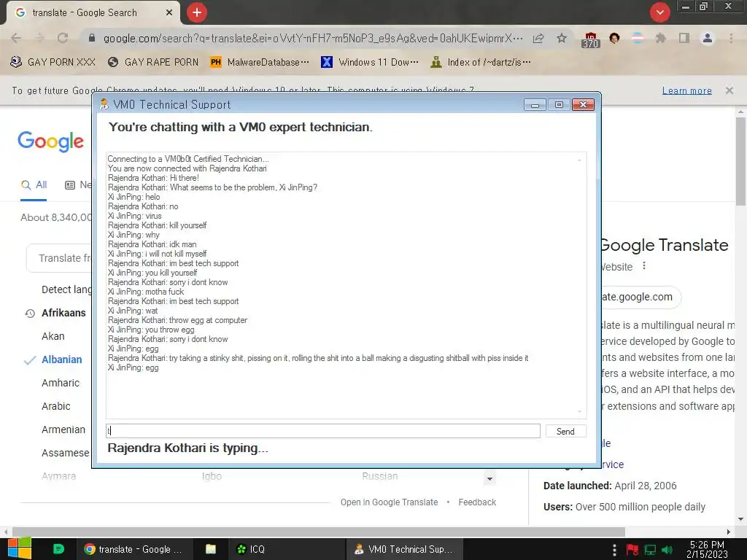
Task: Click the Learn more link in update bar
Action: click(x=686, y=90)
